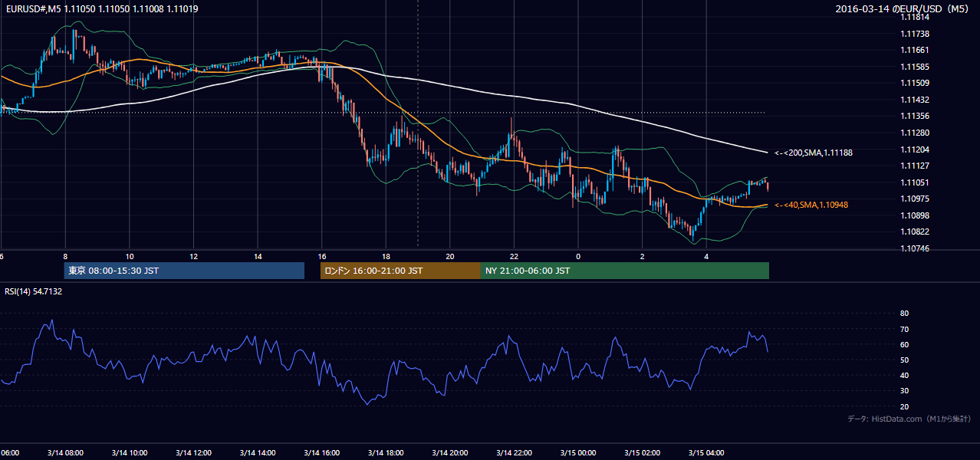Screen dimensions: 980x460
Task: Click the 3/15 00:00 date axis label
Action: coord(578,452)
